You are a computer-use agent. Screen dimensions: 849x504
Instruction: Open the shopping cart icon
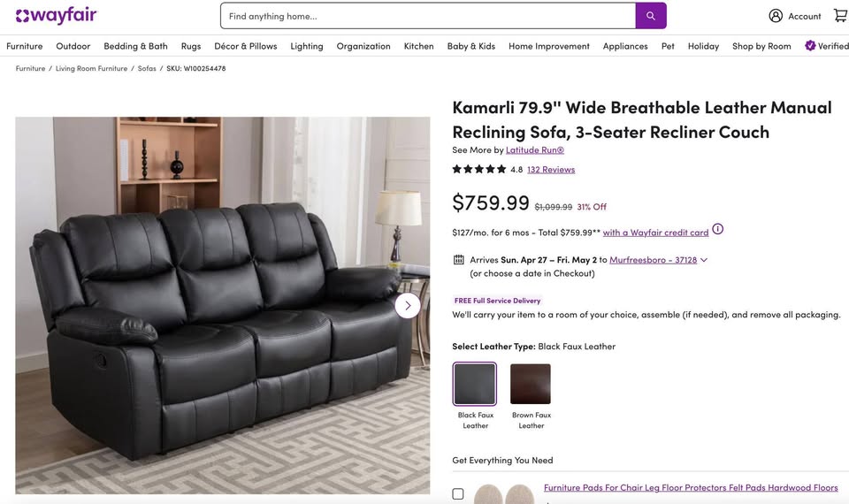841,16
